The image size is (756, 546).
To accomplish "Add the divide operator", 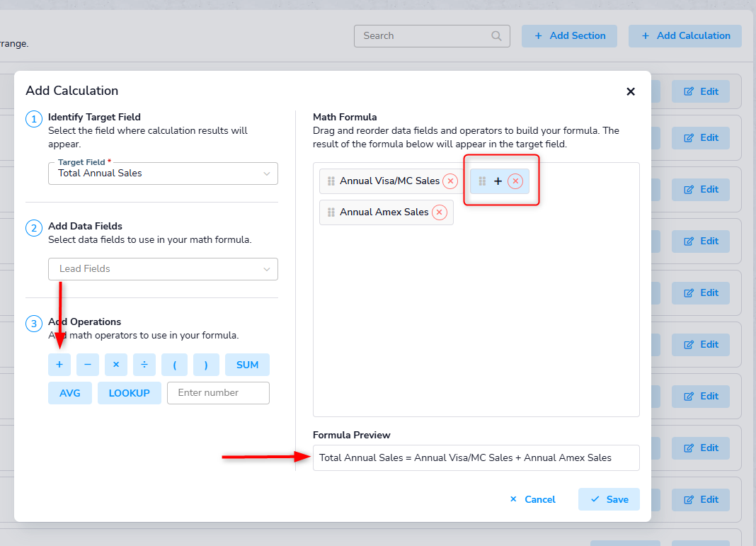I will tap(144, 365).
